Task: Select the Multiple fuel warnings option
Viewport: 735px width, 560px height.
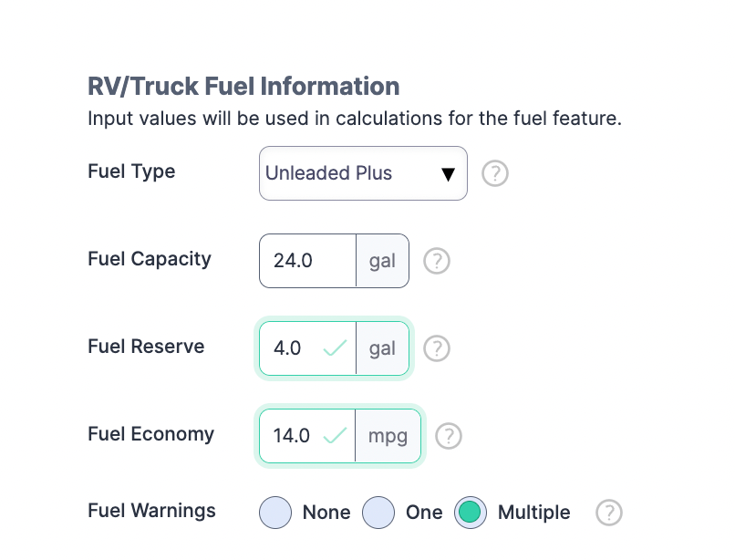Action: (x=471, y=513)
